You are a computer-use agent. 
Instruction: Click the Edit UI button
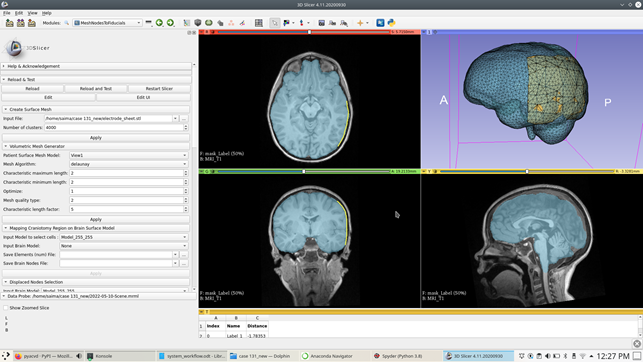(143, 97)
